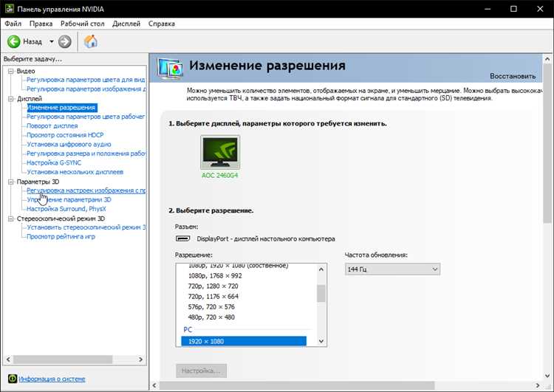Select resolution 480p, 720 × 480
The height and width of the screenshot is (392, 554).
click(x=211, y=317)
